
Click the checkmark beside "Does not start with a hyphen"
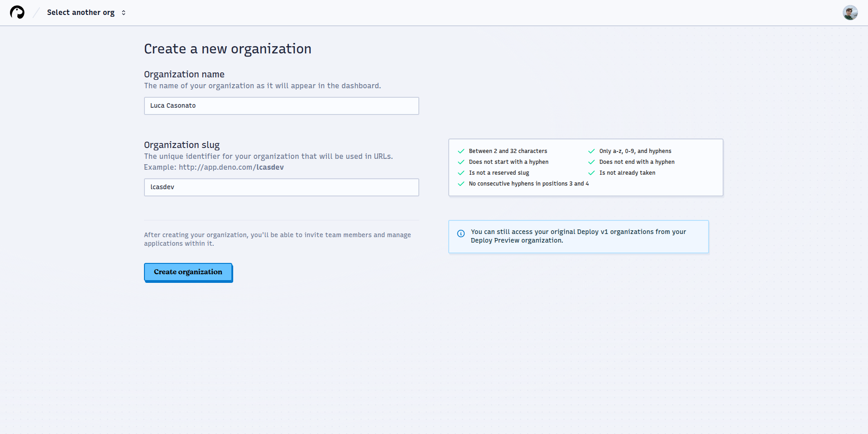tap(461, 162)
